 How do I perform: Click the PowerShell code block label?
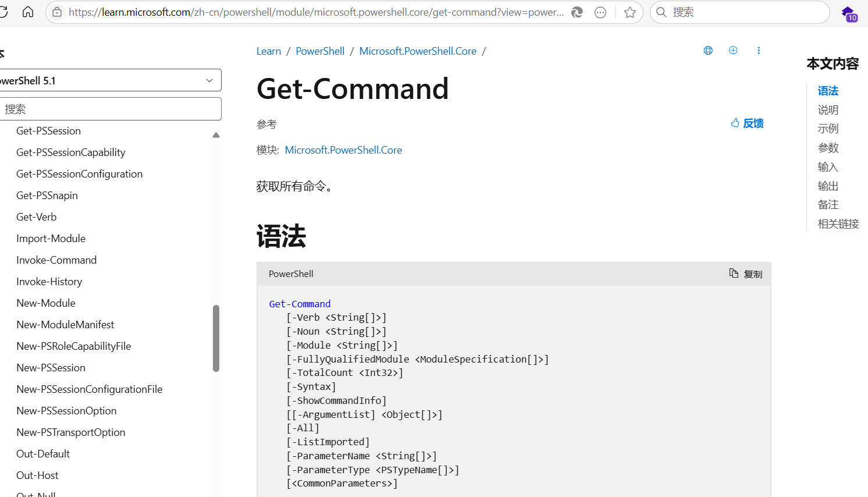291,274
